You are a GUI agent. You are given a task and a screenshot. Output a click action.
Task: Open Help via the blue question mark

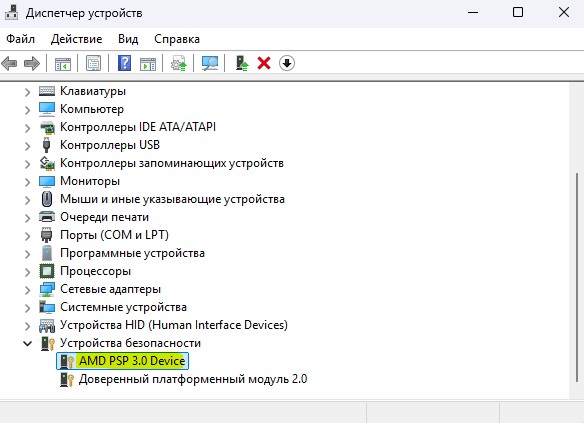[x=124, y=63]
